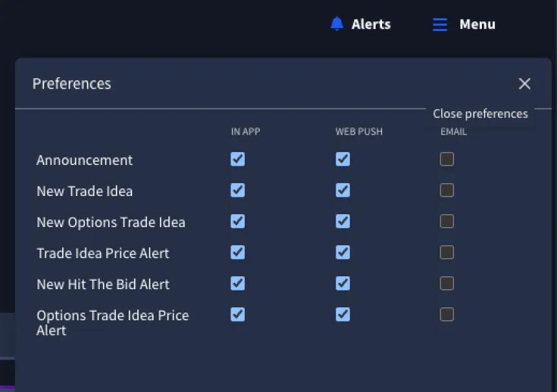Click the New Options Trade Idea label

coord(111,223)
